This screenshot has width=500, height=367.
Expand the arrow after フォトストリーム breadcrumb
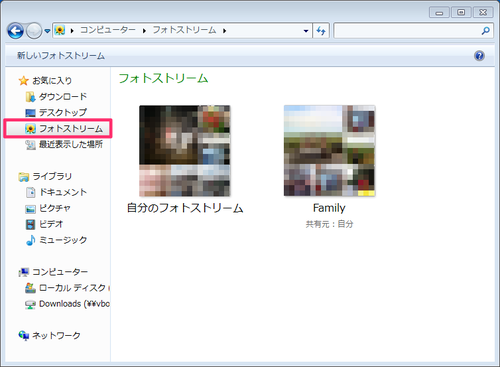225,31
